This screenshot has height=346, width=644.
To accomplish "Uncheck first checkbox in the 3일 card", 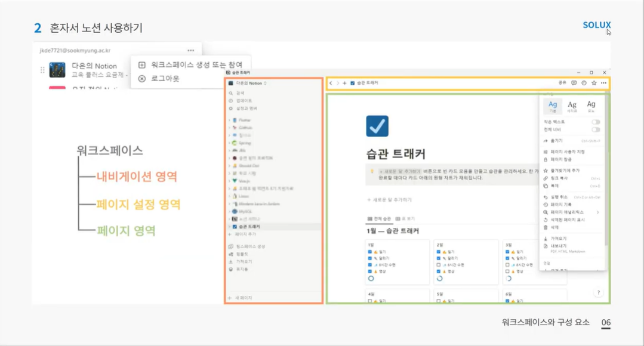I will click(x=508, y=252).
